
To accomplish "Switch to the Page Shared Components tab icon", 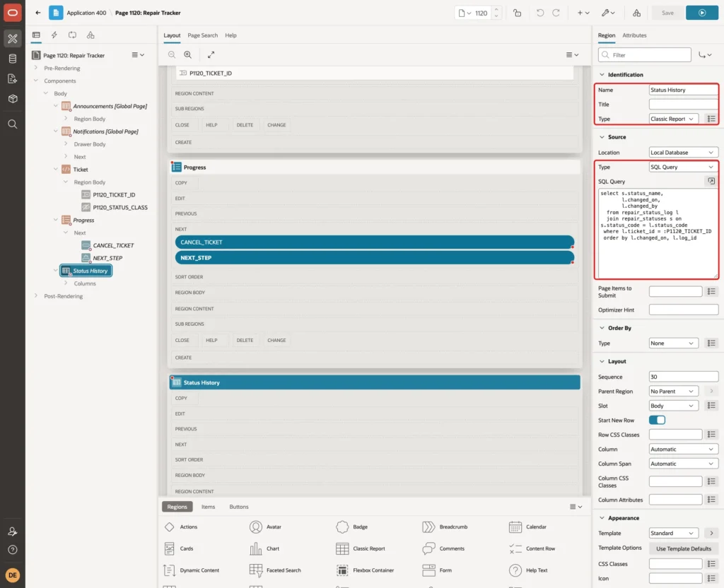I will (90, 35).
